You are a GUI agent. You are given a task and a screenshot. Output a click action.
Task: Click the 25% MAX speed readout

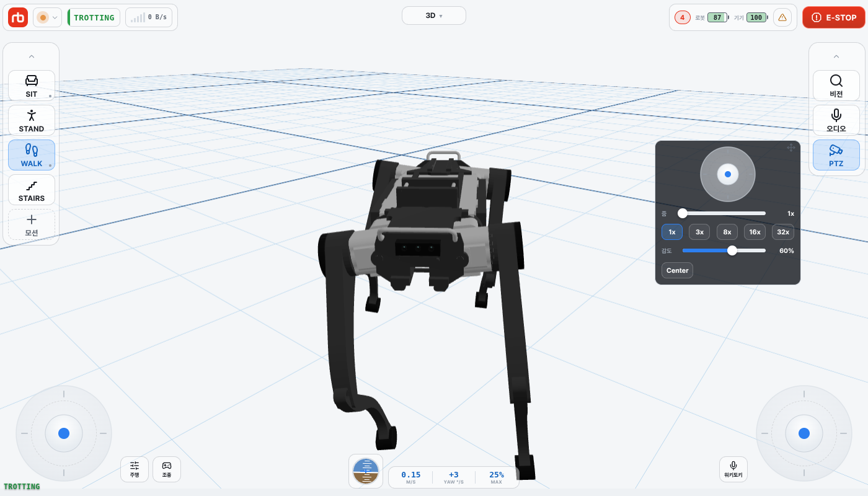(497, 477)
